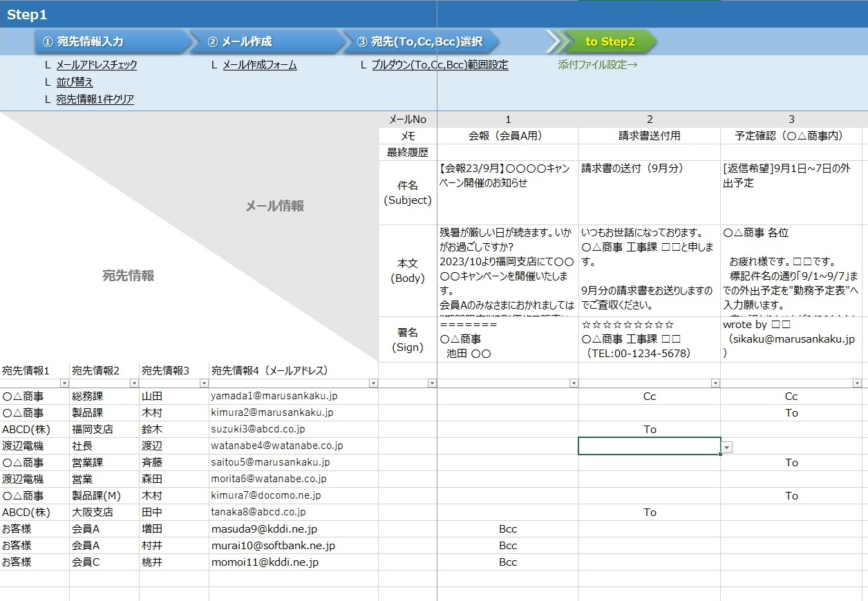Open filter arrow for 宛先情報4 email column
The width and height of the screenshot is (868, 601).
373,383
